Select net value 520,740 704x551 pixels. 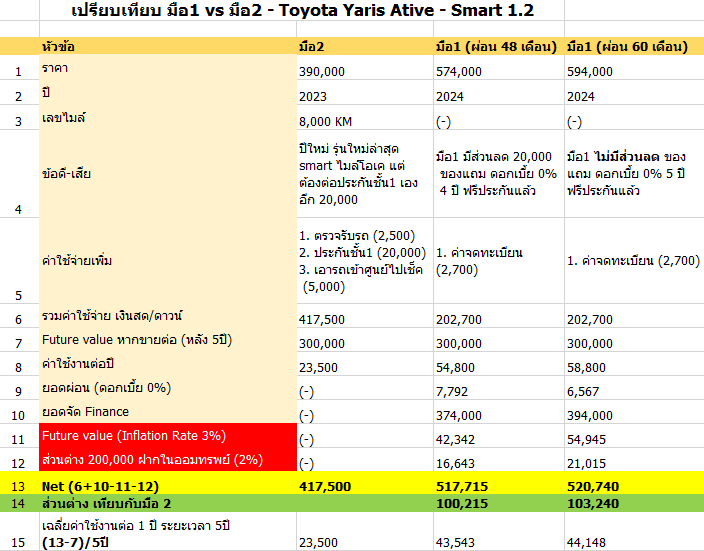point(634,483)
